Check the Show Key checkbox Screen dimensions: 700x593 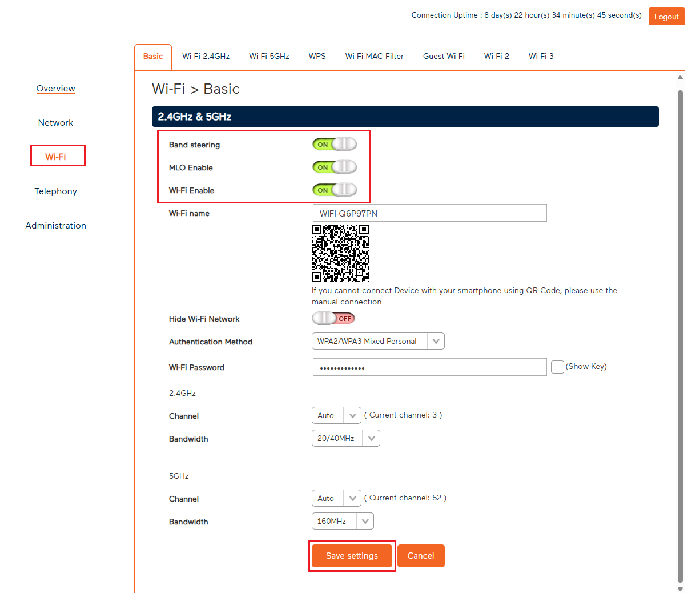pos(557,367)
